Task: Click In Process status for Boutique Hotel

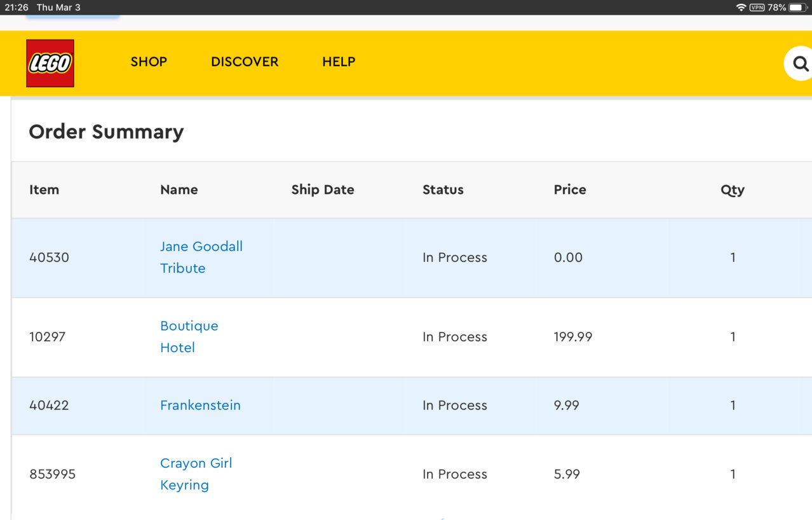Action: coord(455,337)
